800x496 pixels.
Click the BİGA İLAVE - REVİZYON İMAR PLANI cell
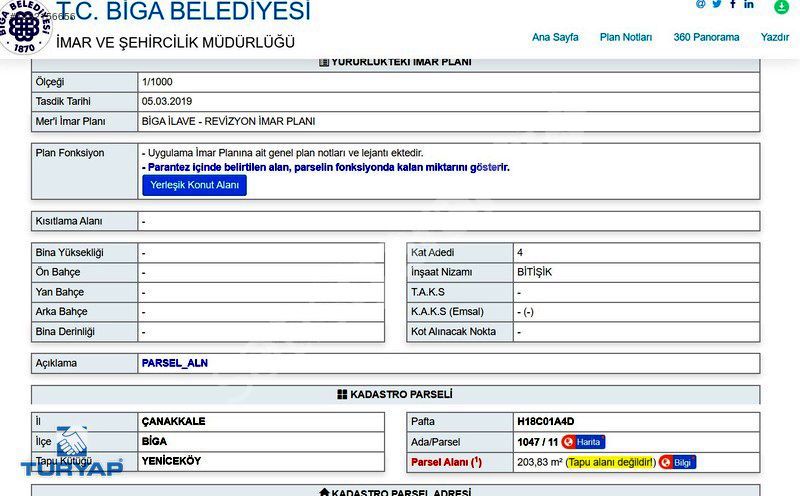pos(228,121)
